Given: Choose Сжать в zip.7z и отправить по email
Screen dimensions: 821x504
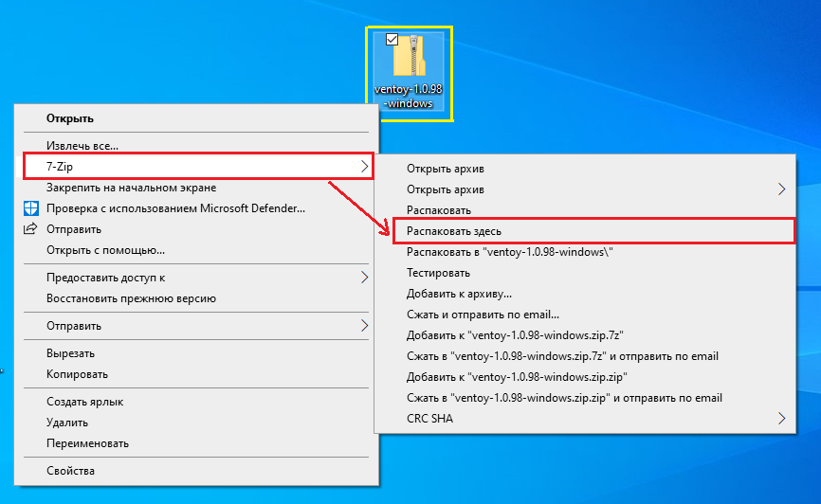Looking at the screenshot, I should [585, 356].
